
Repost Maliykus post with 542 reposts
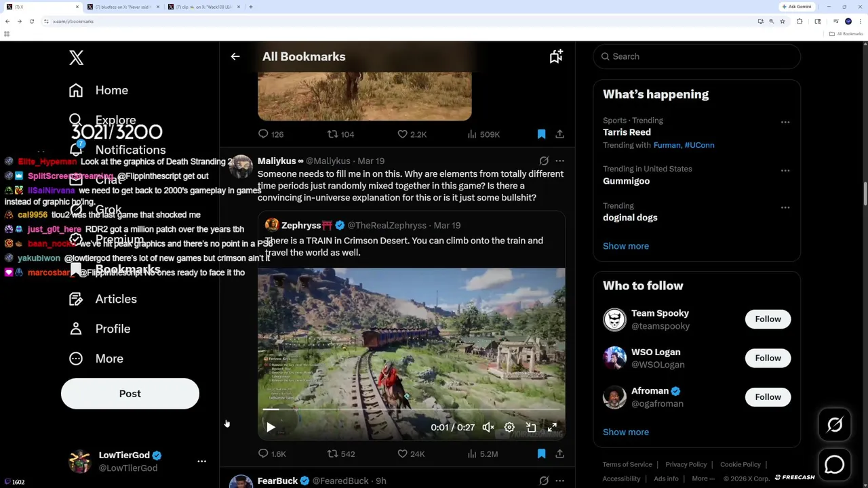332,453
